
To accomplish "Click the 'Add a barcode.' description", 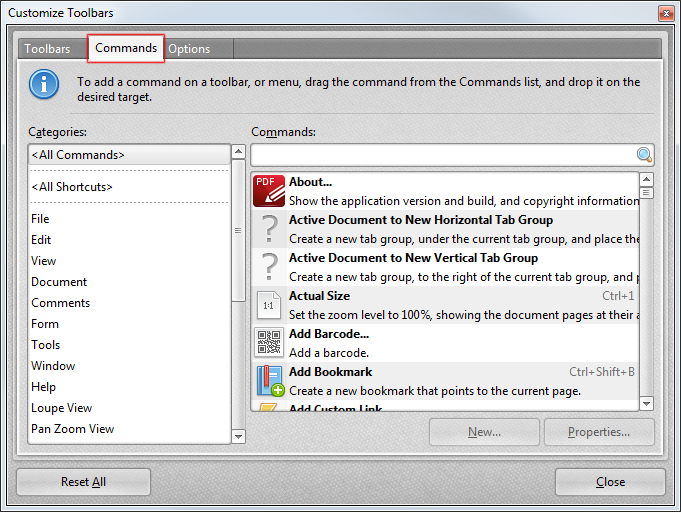I will click(x=329, y=353).
